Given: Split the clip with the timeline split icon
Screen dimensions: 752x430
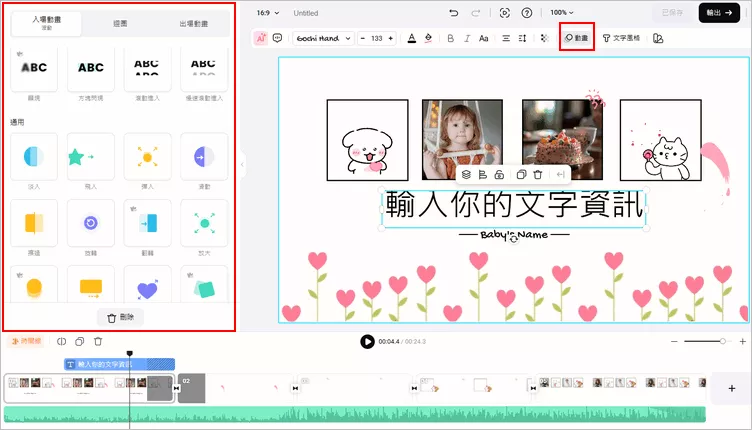Looking at the screenshot, I should [x=61, y=341].
